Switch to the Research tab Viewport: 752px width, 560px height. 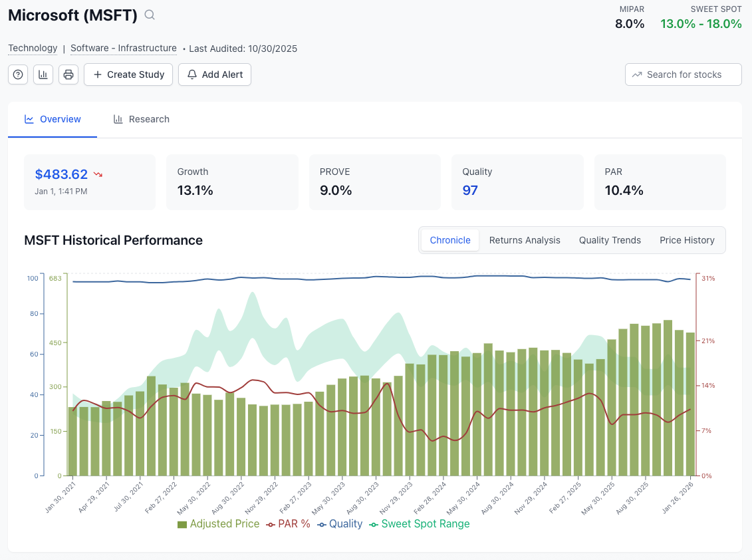click(x=141, y=119)
